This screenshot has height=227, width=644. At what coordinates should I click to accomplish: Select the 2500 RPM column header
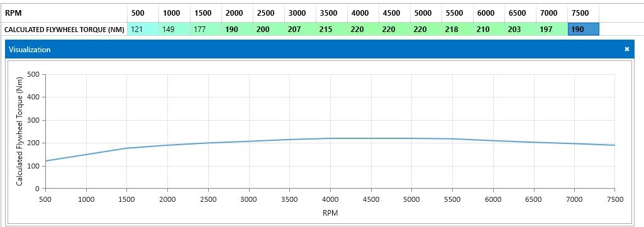point(269,13)
